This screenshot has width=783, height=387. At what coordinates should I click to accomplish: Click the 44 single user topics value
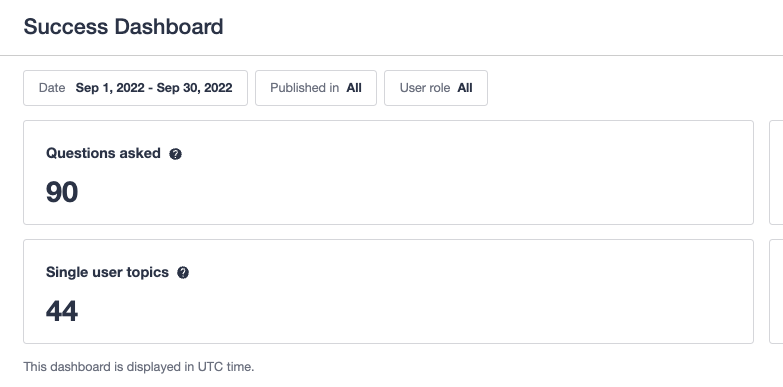[x=62, y=311]
